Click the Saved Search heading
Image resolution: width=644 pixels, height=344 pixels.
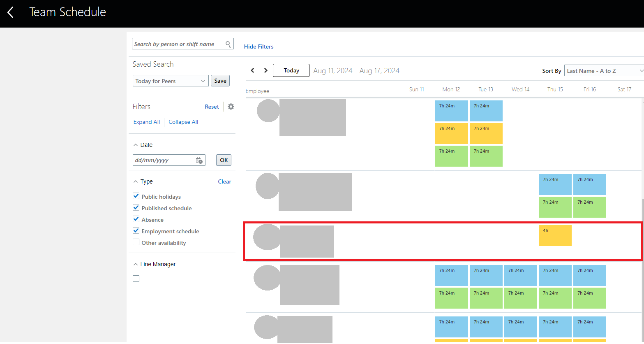pos(153,64)
